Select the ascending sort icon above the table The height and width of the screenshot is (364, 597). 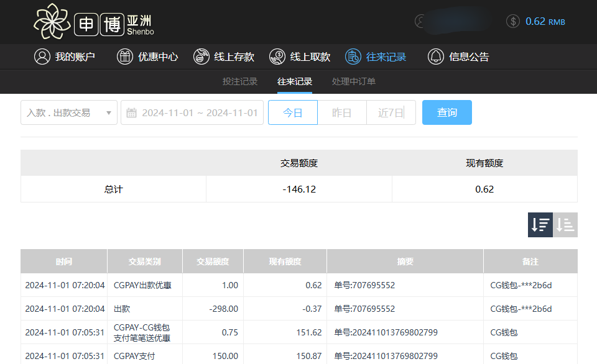565,225
